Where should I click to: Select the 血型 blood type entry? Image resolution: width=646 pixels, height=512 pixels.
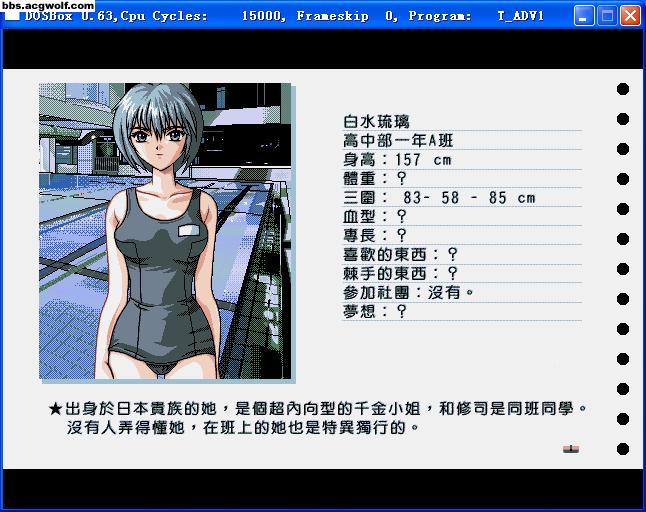(x=375, y=216)
